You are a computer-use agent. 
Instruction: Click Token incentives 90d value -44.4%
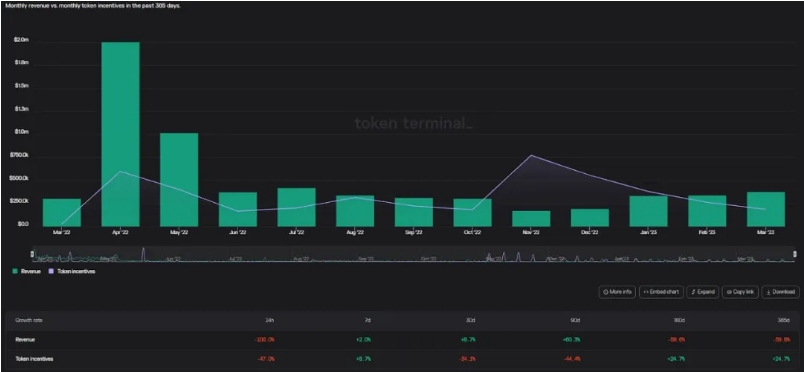point(572,359)
